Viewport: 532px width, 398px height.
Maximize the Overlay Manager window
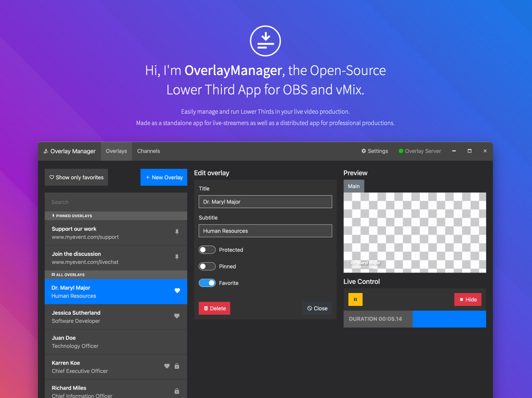(469, 151)
